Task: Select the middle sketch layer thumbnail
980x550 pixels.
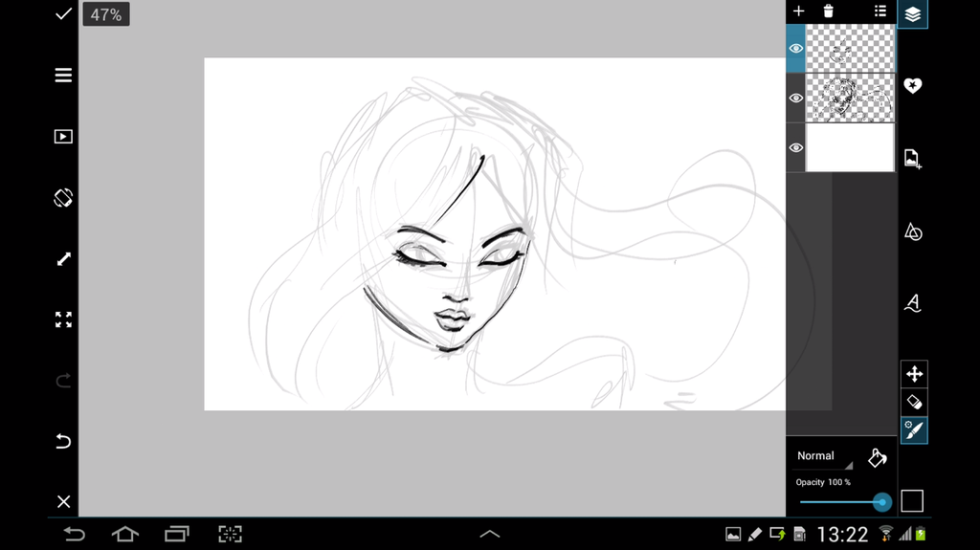Action: click(x=850, y=99)
